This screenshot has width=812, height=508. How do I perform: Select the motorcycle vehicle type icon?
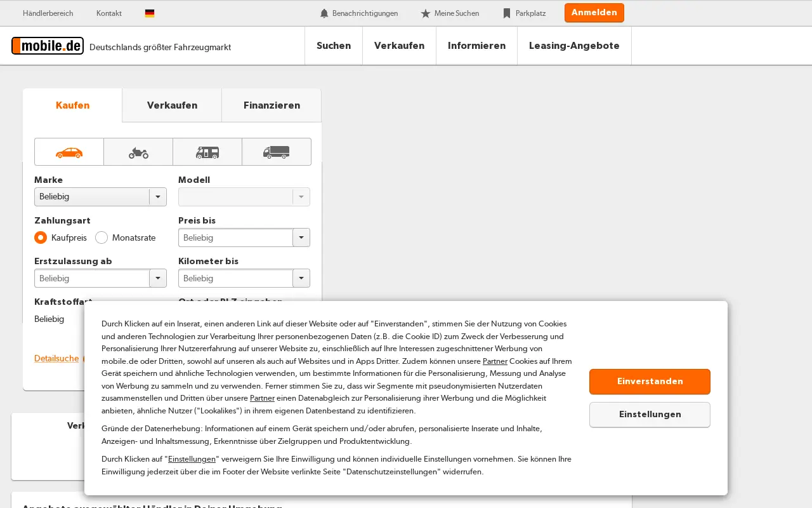(138, 152)
